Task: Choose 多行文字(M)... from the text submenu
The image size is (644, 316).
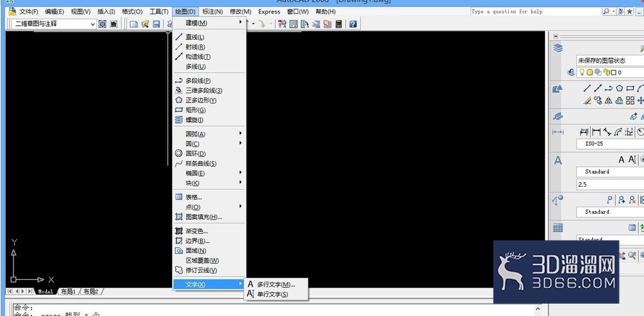Action: coord(276,284)
